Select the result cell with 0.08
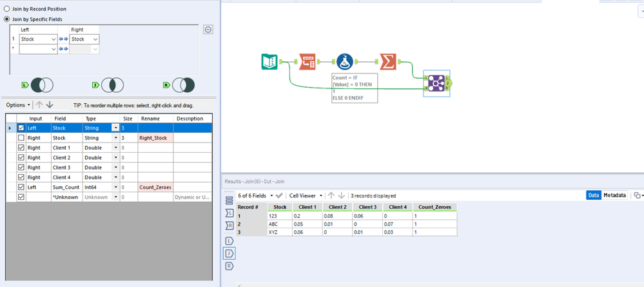Screen dimensions: 644x287 click(x=337, y=215)
